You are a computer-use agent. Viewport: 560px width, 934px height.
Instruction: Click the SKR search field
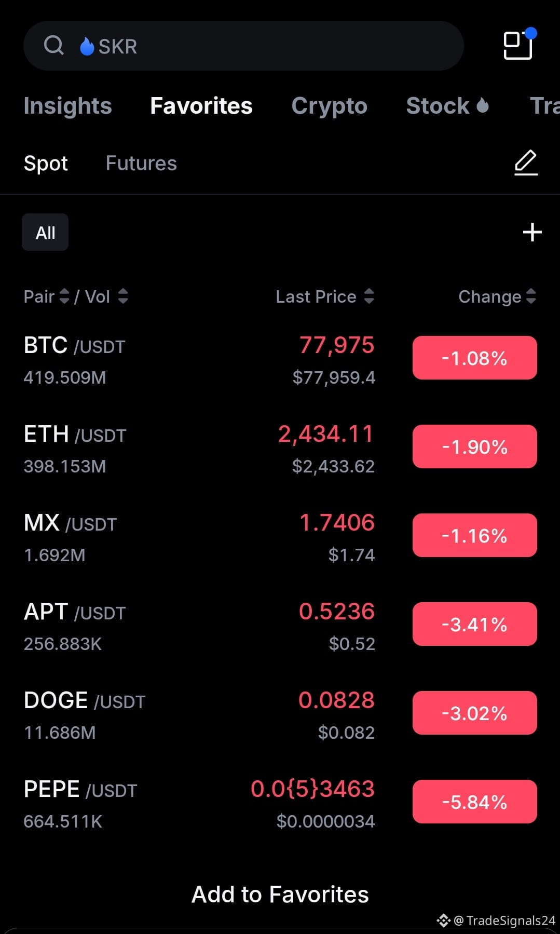[243, 46]
